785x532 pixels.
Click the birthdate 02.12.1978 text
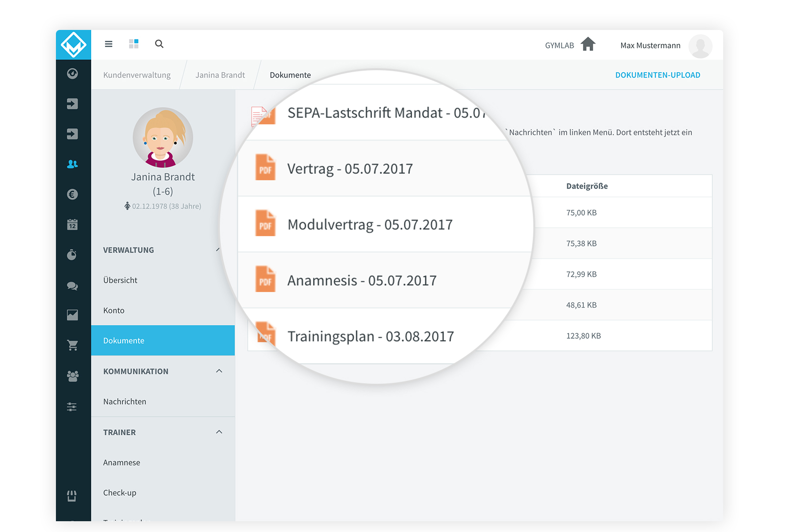[x=166, y=206]
